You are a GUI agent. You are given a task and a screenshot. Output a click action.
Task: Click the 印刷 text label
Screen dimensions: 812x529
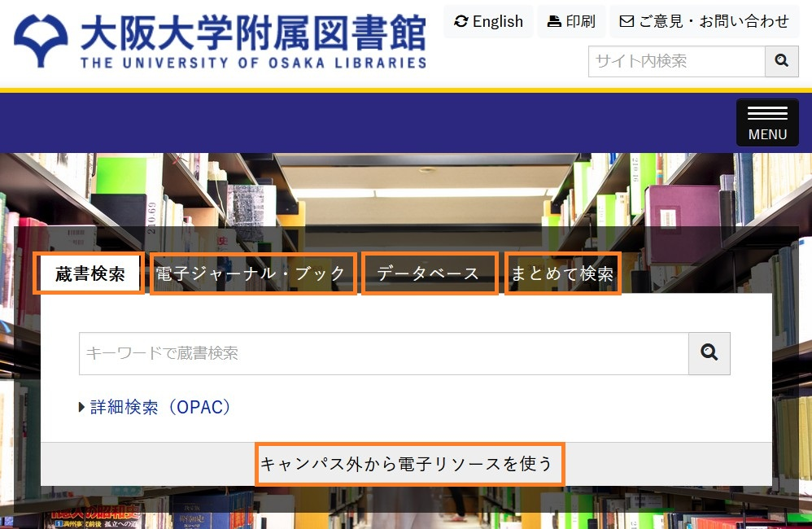(x=581, y=21)
